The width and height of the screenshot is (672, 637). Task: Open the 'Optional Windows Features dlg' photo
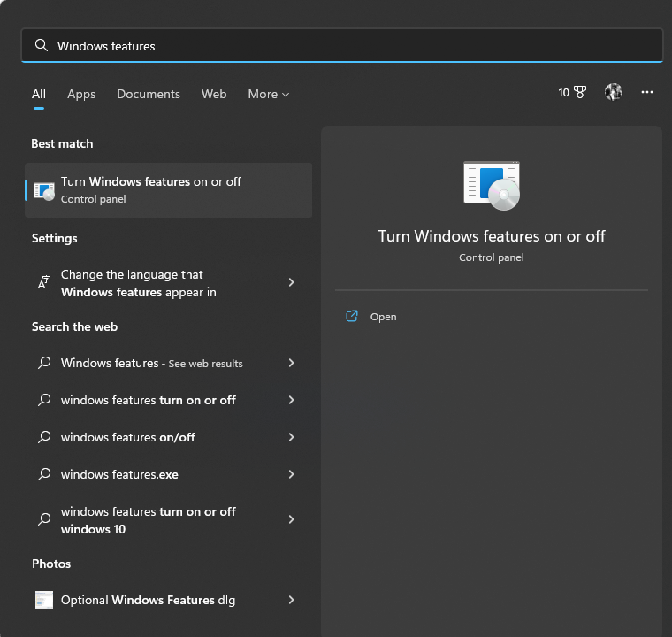pyautogui.click(x=168, y=600)
